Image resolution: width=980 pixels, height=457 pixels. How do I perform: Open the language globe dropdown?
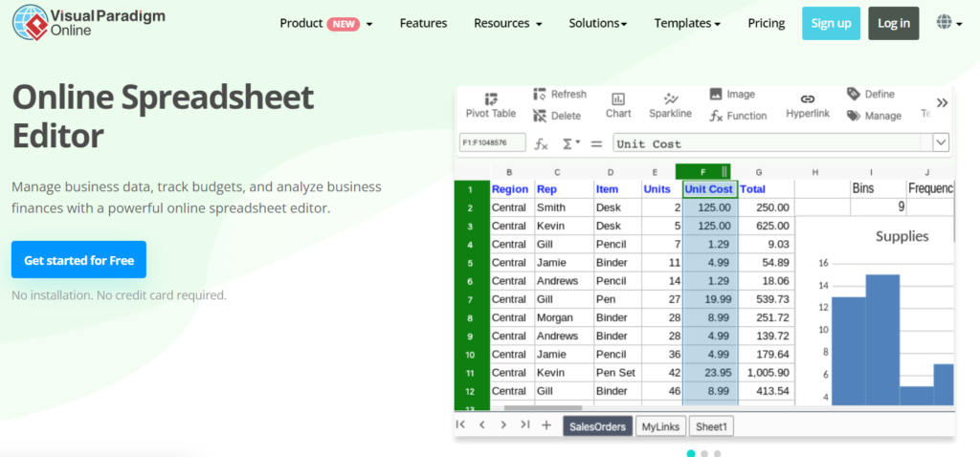(x=949, y=23)
